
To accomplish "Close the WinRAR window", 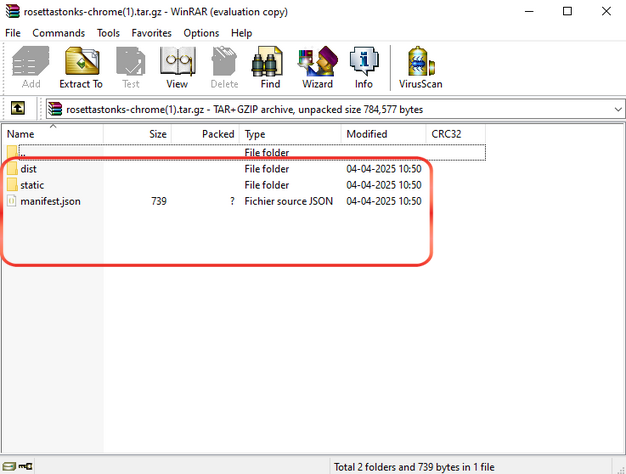I will click(x=606, y=11).
